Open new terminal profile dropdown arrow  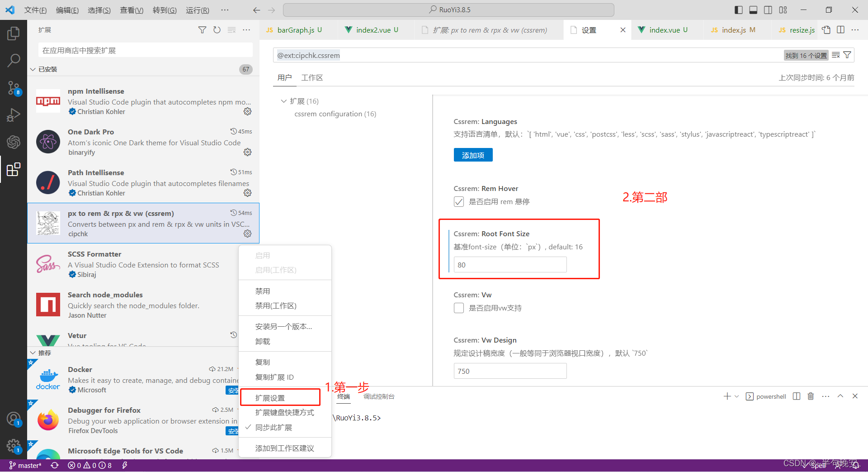pos(737,396)
